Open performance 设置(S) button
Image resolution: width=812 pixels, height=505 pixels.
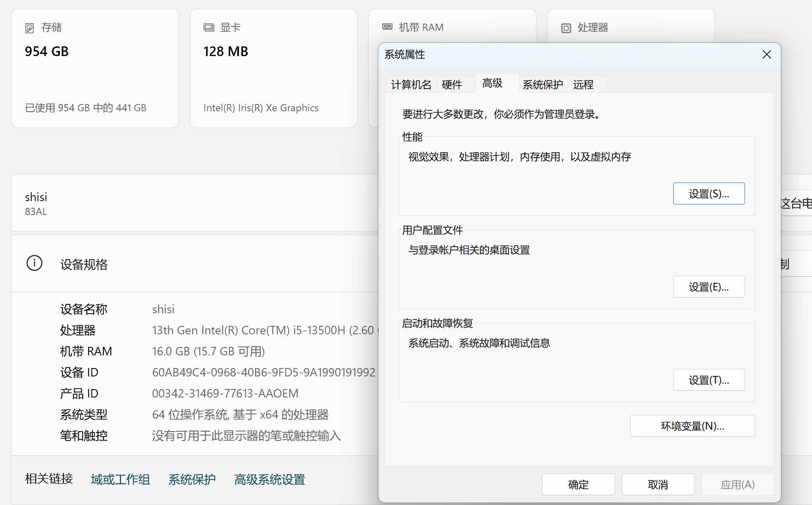[x=709, y=194]
